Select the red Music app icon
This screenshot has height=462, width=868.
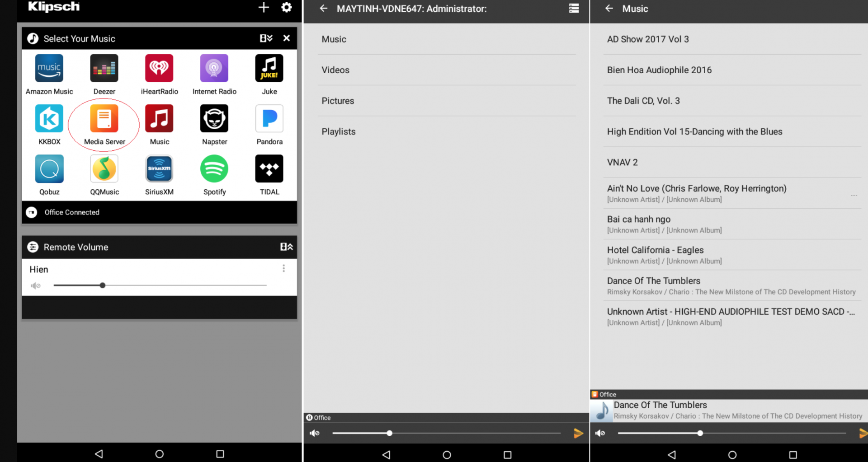point(159,118)
